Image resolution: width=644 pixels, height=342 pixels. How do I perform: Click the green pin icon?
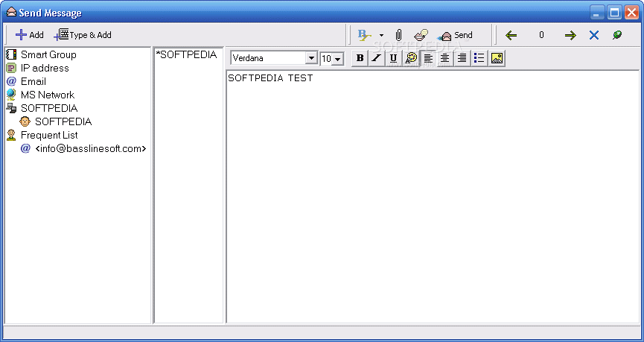617,35
